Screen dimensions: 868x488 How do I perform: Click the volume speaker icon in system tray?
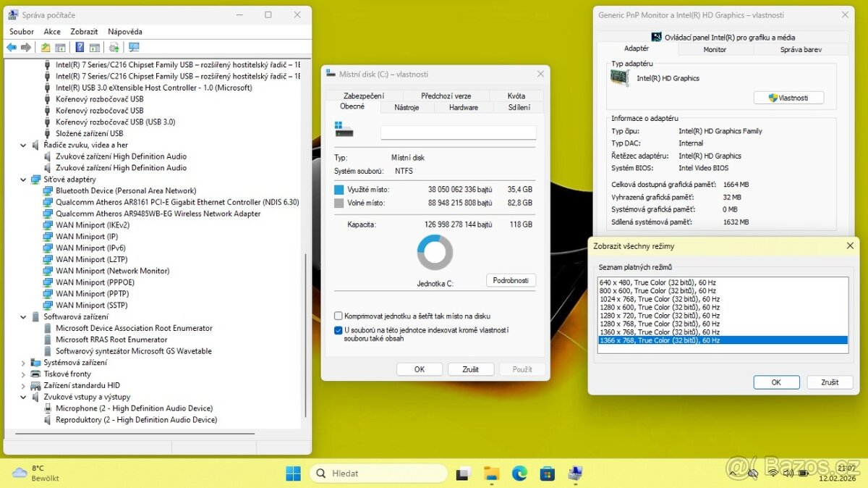coord(788,474)
